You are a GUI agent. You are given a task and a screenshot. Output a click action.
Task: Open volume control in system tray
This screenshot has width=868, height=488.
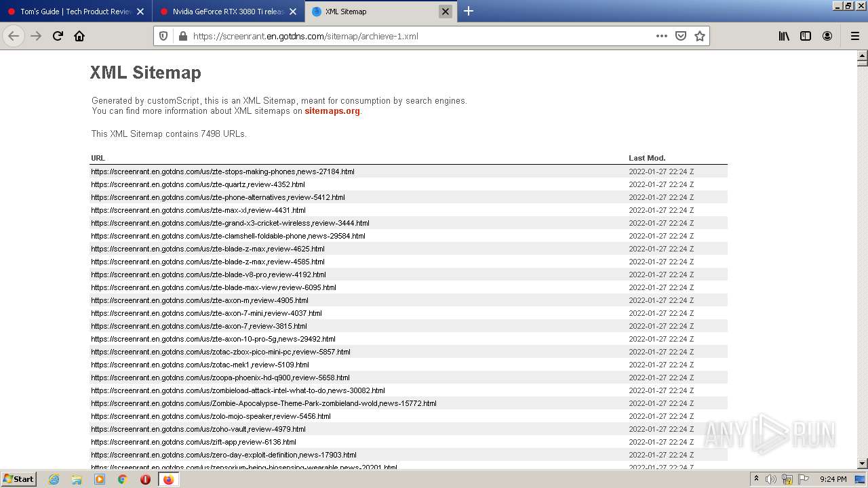coord(771,479)
